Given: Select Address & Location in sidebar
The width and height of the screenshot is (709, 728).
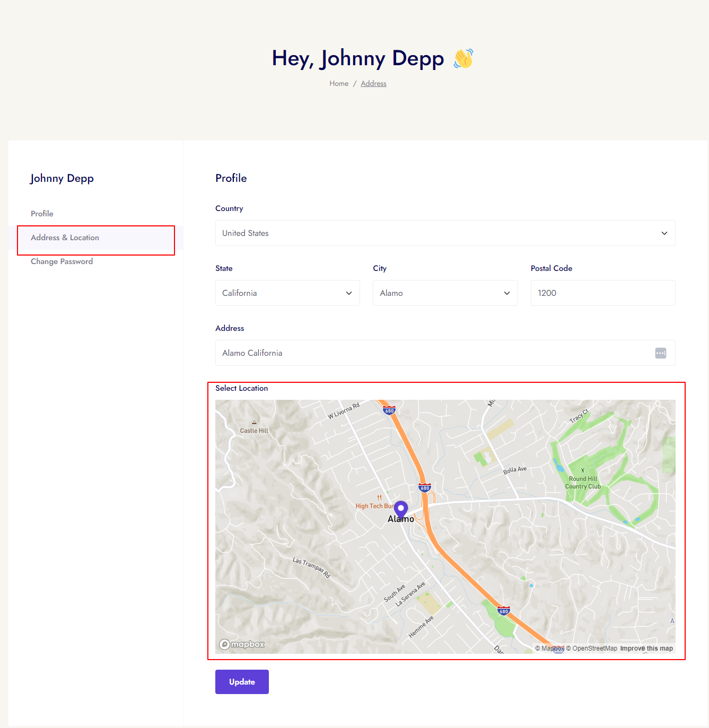Looking at the screenshot, I should (x=65, y=238).
